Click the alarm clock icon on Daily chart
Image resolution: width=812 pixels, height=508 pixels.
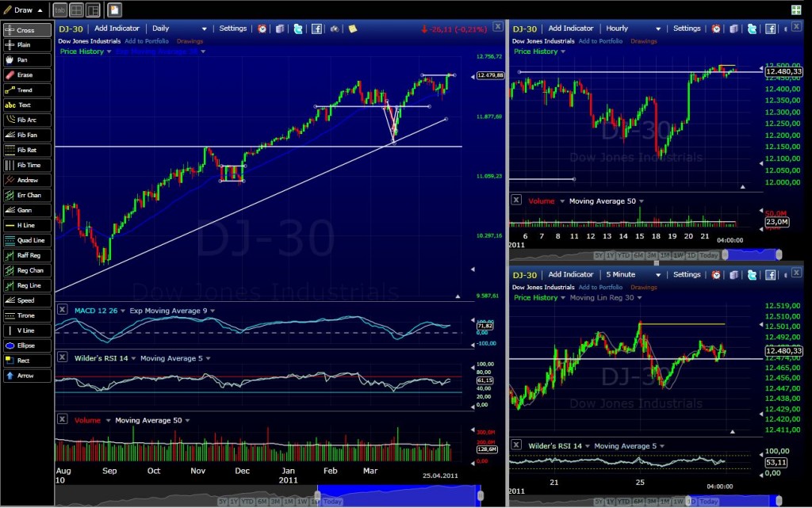[x=262, y=29]
